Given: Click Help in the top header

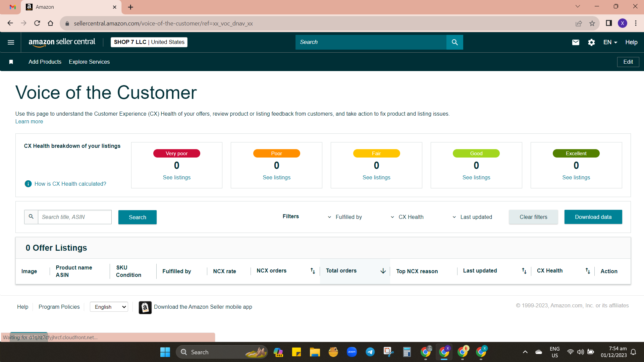Looking at the screenshot, I should click(x=631, y=42).
